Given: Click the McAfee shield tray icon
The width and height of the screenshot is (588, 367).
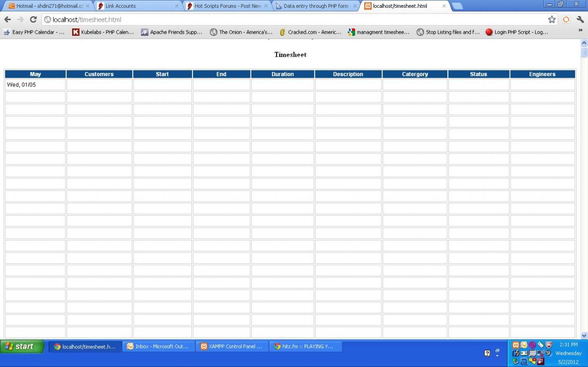Looking at the screenshot, I should (549, 345).
